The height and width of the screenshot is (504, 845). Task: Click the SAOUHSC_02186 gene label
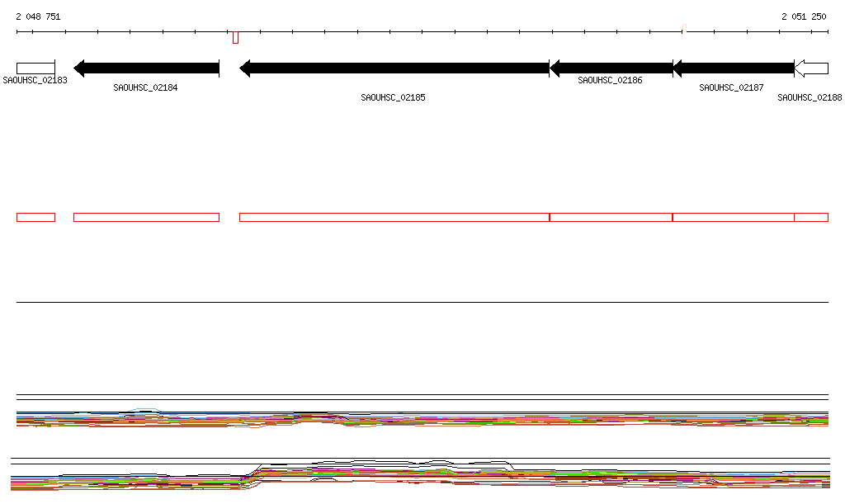tap(610, 80)
